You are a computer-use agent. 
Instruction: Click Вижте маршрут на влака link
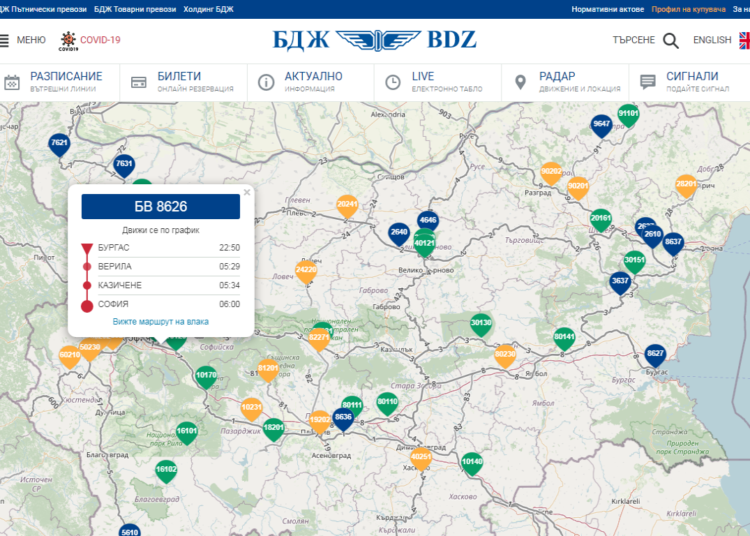[x=161, y=322]
